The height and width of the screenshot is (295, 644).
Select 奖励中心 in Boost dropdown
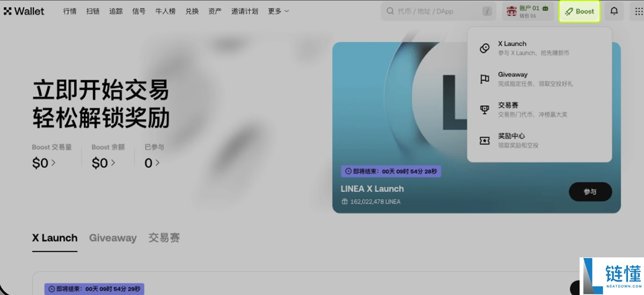(x=539, y=140)
